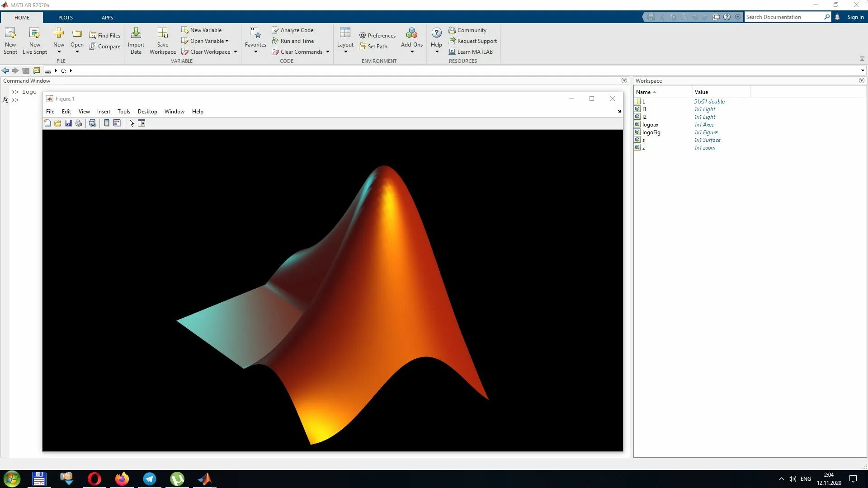This screenshot has height=488, width=868.
Task: Open Command Window actions menu button
Action: [624, 81]
